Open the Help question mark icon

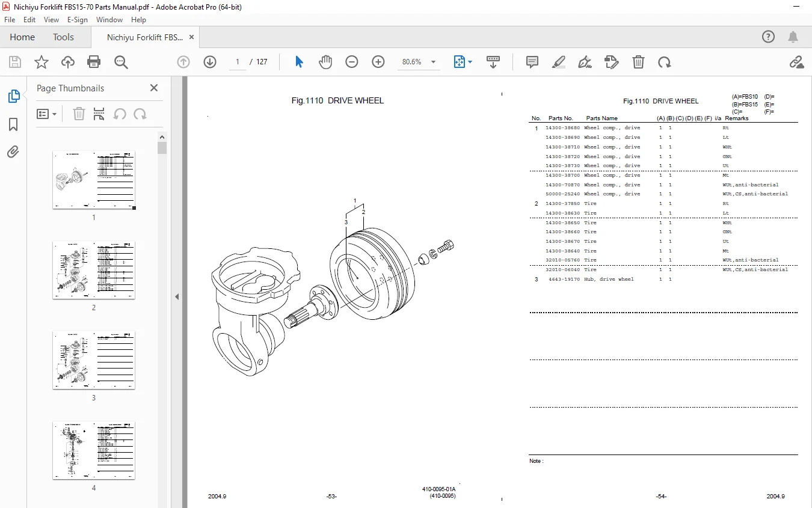tap(769, 37)
